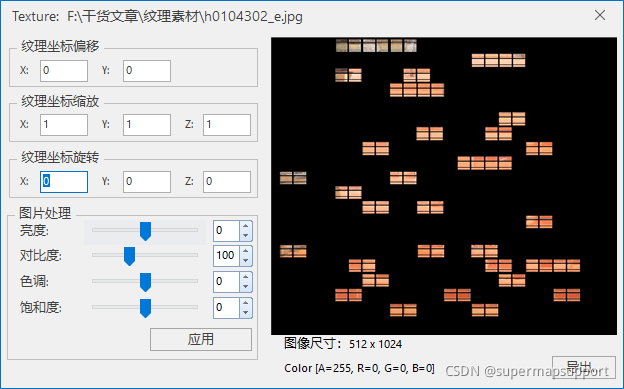Screen dimensions: 624x389
Task: Click the 应用 apply button
Action: [201, 340]
